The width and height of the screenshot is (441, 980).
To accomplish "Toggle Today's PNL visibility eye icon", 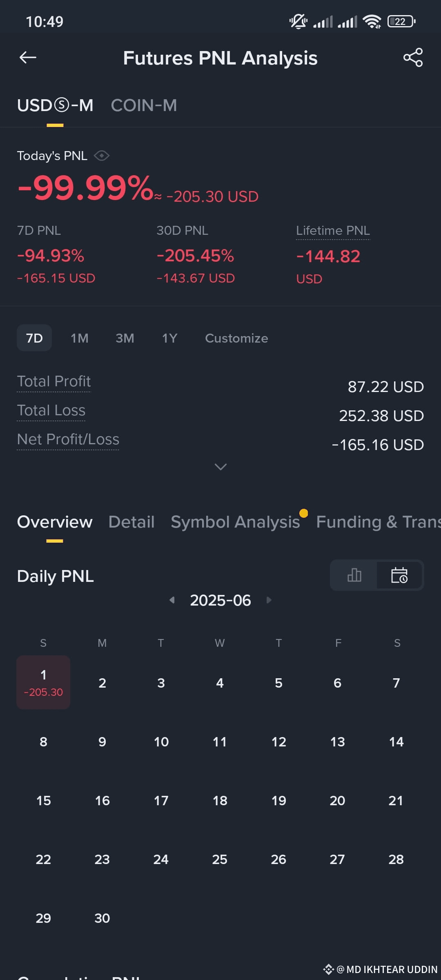I will tap(101, 156).
